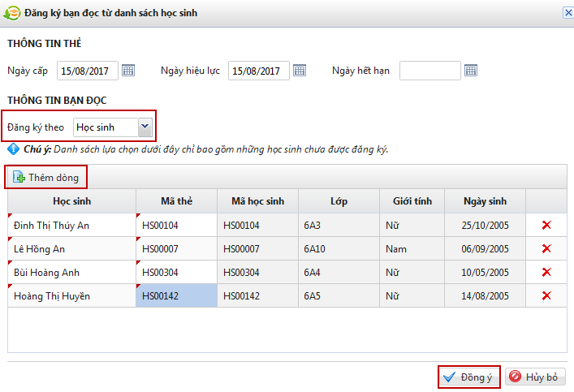Select the Mã thẻ cell HS00142
The height and width of the screenshot is (392, 574).
pos(176,296)
